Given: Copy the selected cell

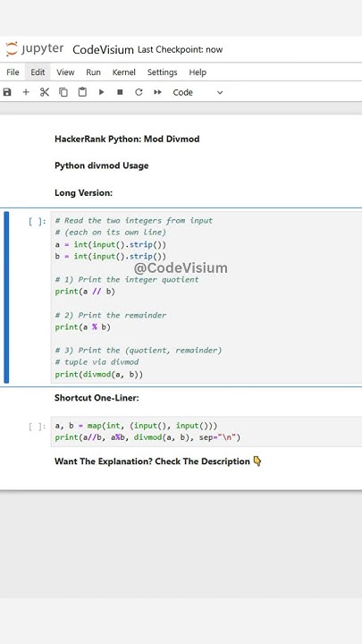Looking at the screenshot, I should (x=63, y=92).
